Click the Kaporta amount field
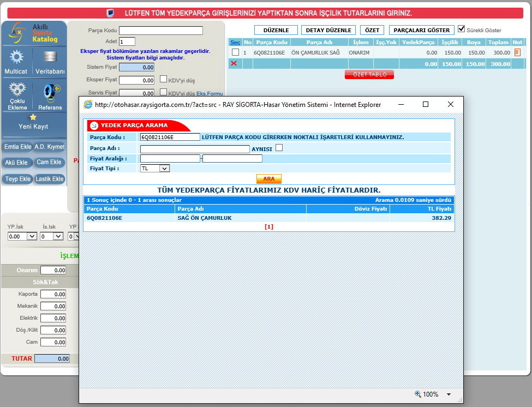Image resolution: width=532 pixels, height=407 pixels. pyautogui.click(x=53, y=294)
